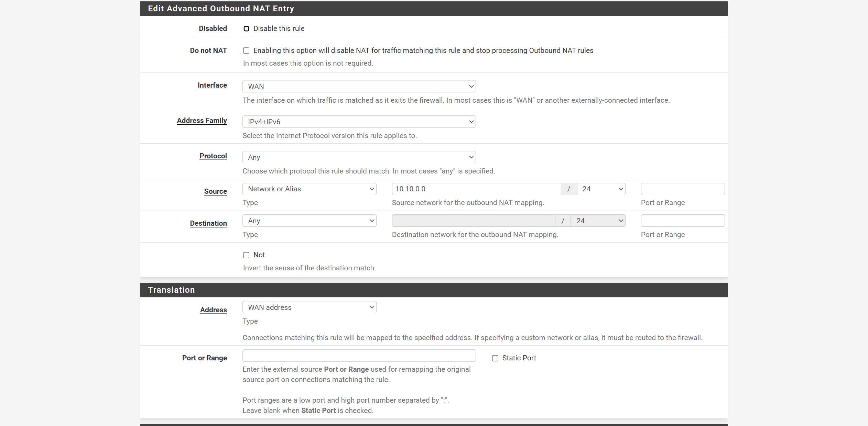Image resolution: width=868 pixels, height=426 pixels.
Task: Click the Destination Port or Range field
Action: (683, 221)
